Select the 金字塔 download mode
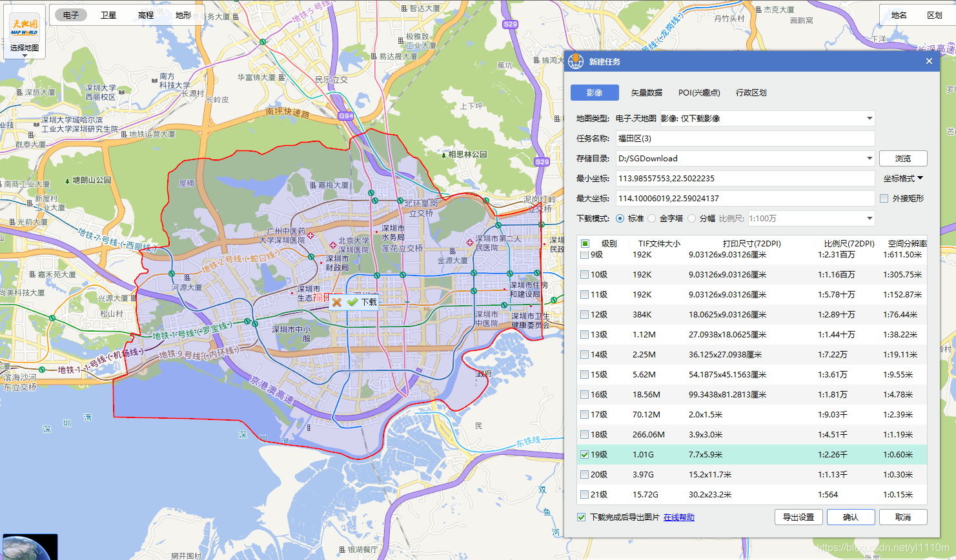Image resolution: width=956 pixels, height=560 pixels. click(651, 218)
